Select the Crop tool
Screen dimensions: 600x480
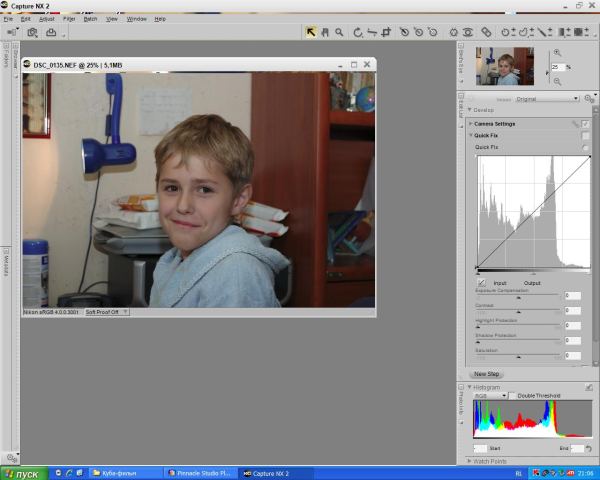386,33
